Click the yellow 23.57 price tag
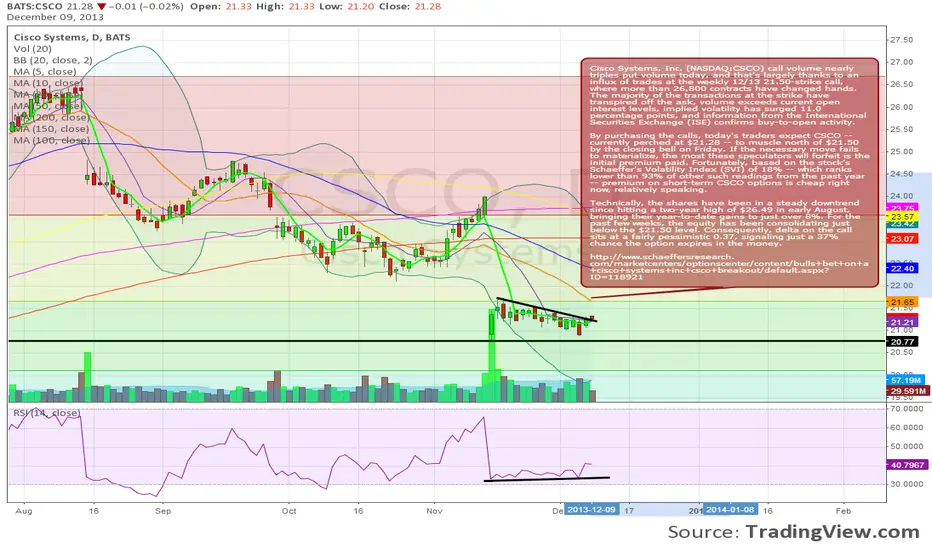Image resolution: width=932 pixels, height=550 pixels. coord(903,216)
